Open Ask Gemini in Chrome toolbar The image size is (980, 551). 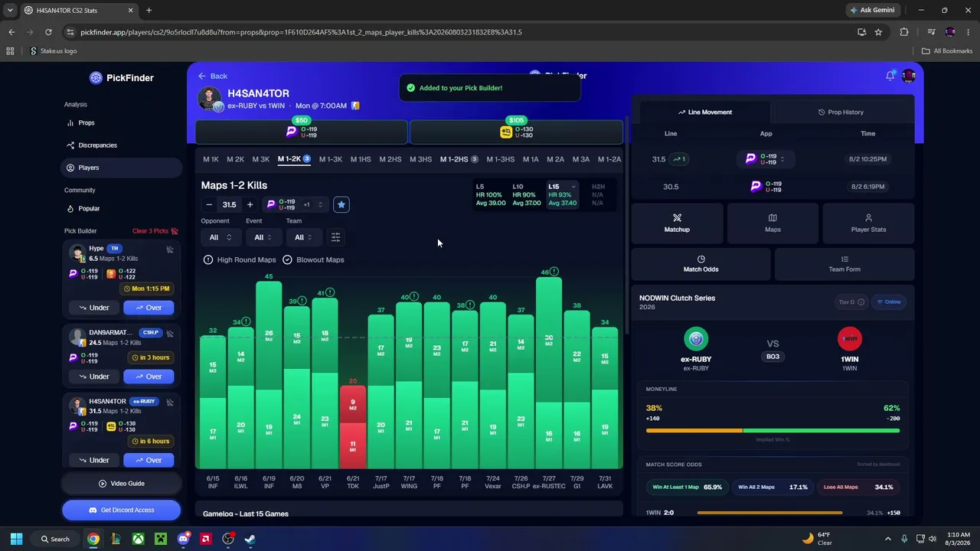[872, 10]
